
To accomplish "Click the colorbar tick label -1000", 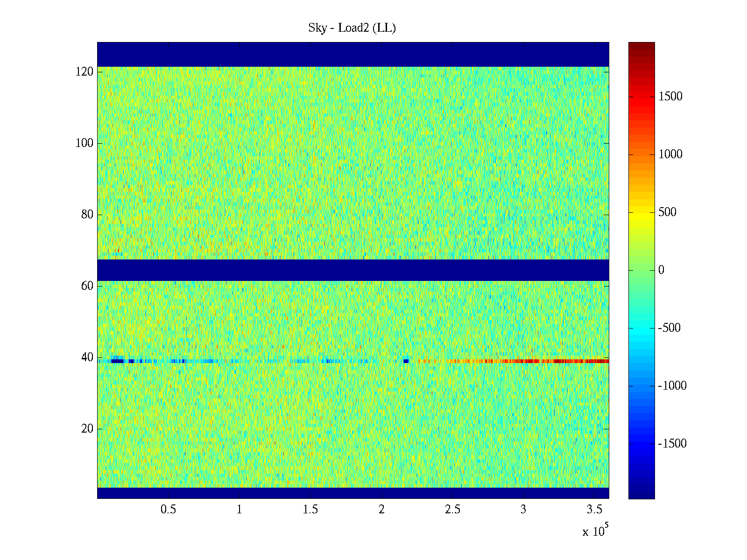I will coord(672,386).
